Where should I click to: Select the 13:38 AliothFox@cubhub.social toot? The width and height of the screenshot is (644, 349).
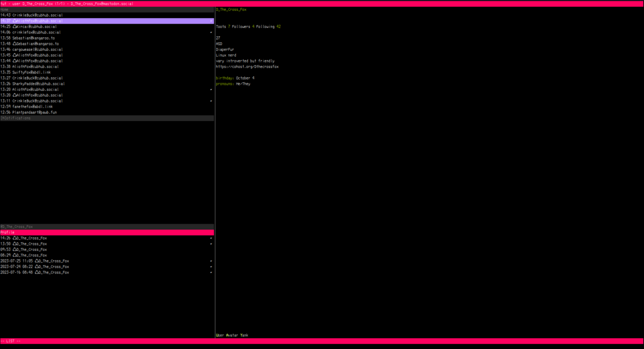pyautogui.click(x=107, y=67)
